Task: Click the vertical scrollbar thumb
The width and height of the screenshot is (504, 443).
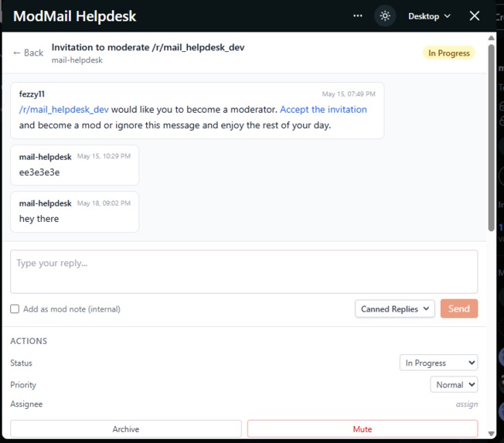Action: point(491,138)
